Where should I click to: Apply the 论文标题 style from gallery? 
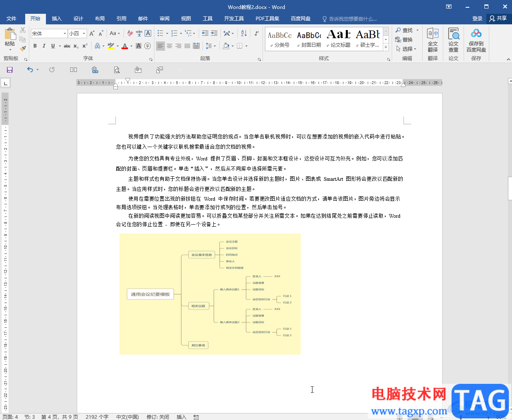[338, 39]
